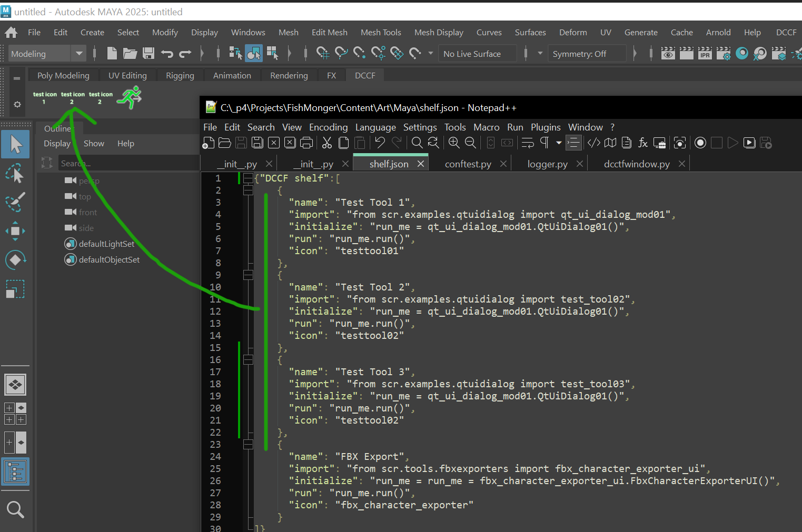
Task: Click the Undo arrow in Maya status line
Action: pos(167,53)
